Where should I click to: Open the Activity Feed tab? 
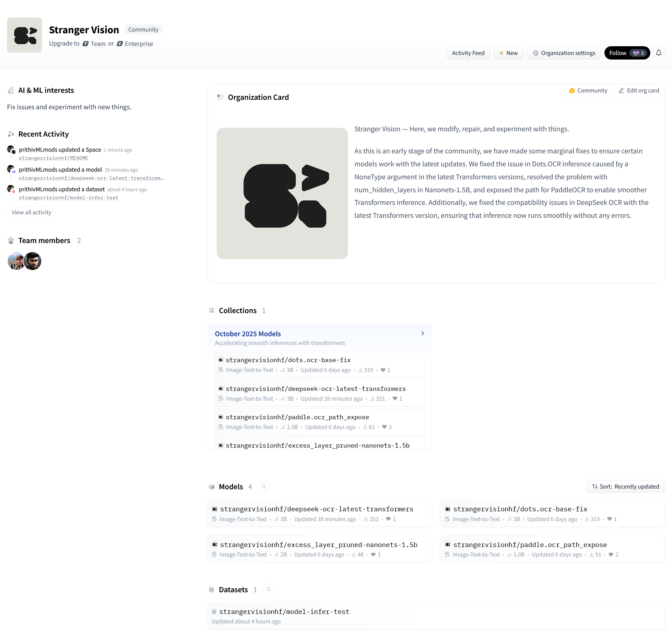(468, 53)
